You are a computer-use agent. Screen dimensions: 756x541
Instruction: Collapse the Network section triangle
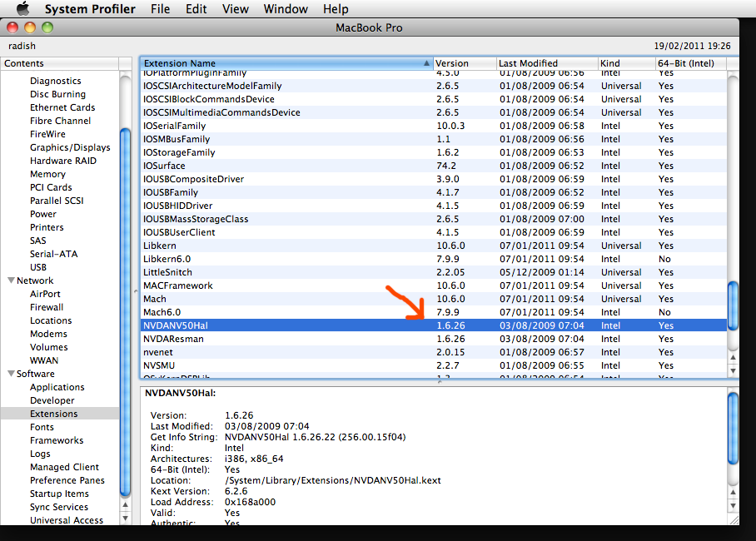click(x=11, y=280)
